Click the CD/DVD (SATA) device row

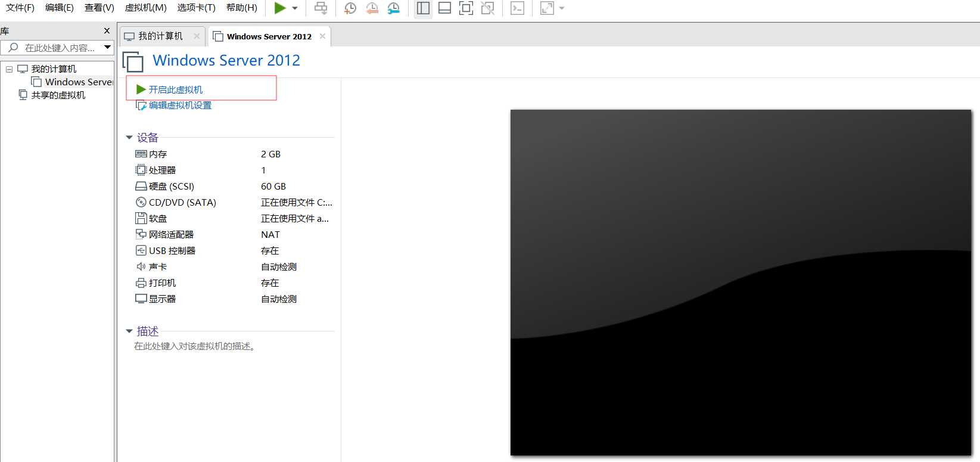coord(234,202)
